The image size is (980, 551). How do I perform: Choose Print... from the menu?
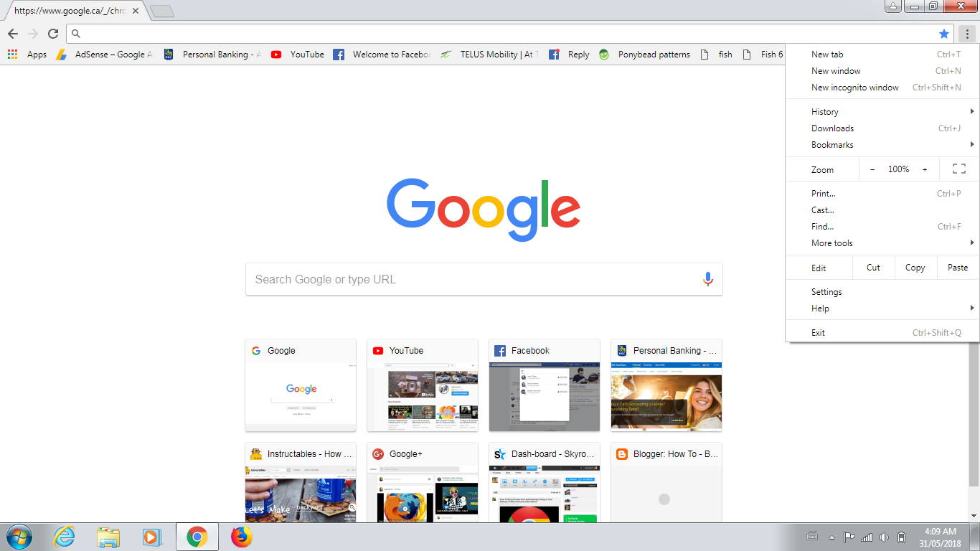[x=882, y=194]
